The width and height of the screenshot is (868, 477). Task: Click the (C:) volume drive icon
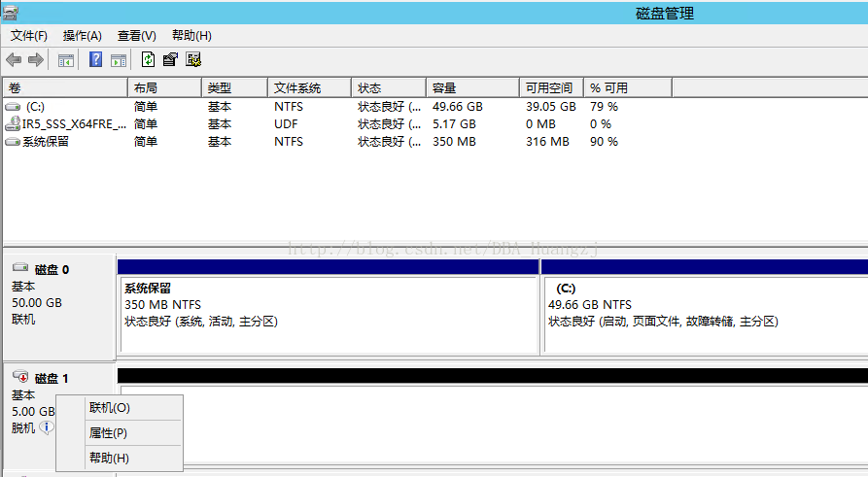click(13, 107)
